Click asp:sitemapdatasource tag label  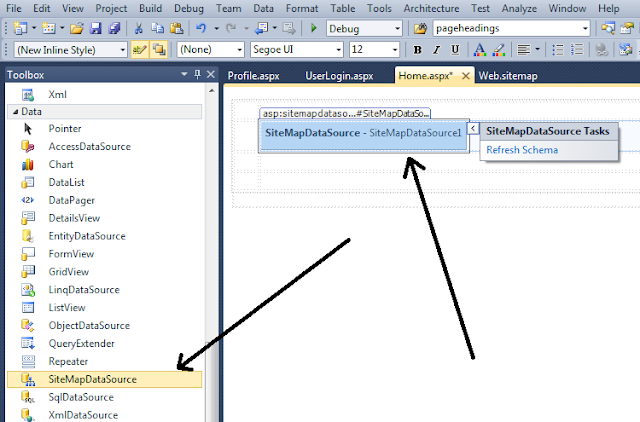click(x=345, y=113)
